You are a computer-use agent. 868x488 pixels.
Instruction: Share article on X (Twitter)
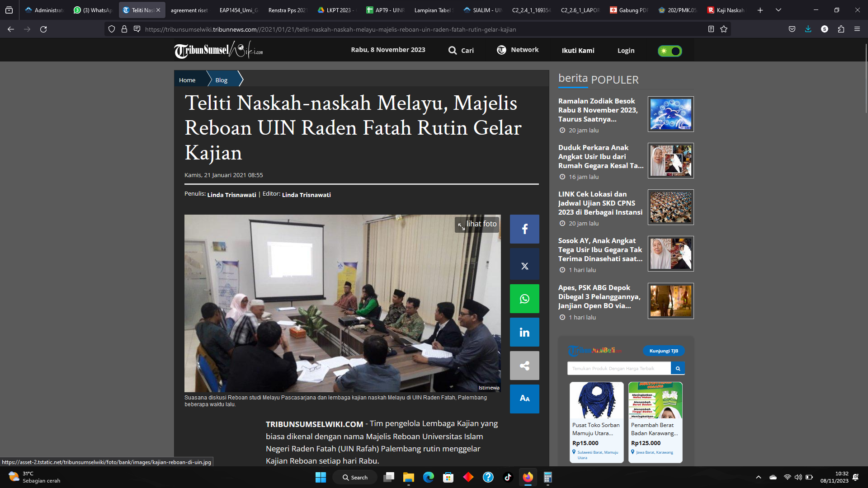[524, 266]
